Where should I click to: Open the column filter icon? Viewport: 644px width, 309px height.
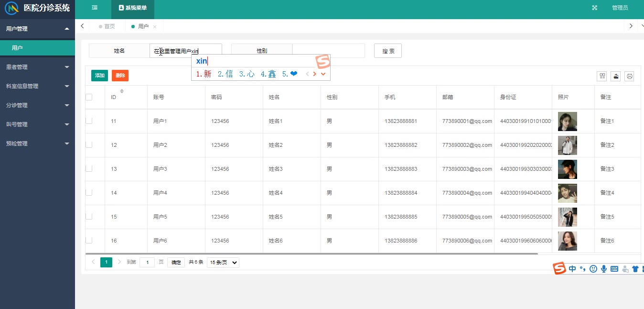click(602, 76)
